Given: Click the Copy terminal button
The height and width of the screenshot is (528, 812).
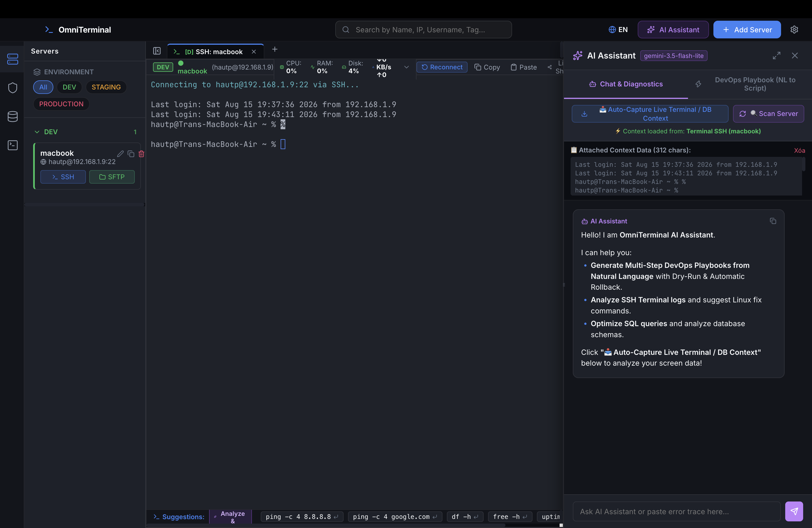Looking at the screenshot, I should pyautogui.click(x=487, y=67).
